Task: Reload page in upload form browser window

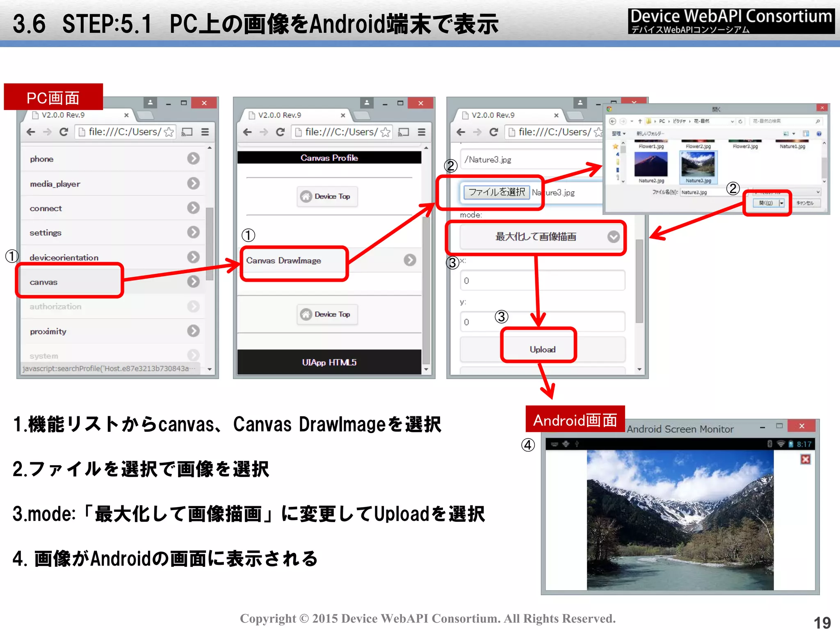Action: (493, 132)
